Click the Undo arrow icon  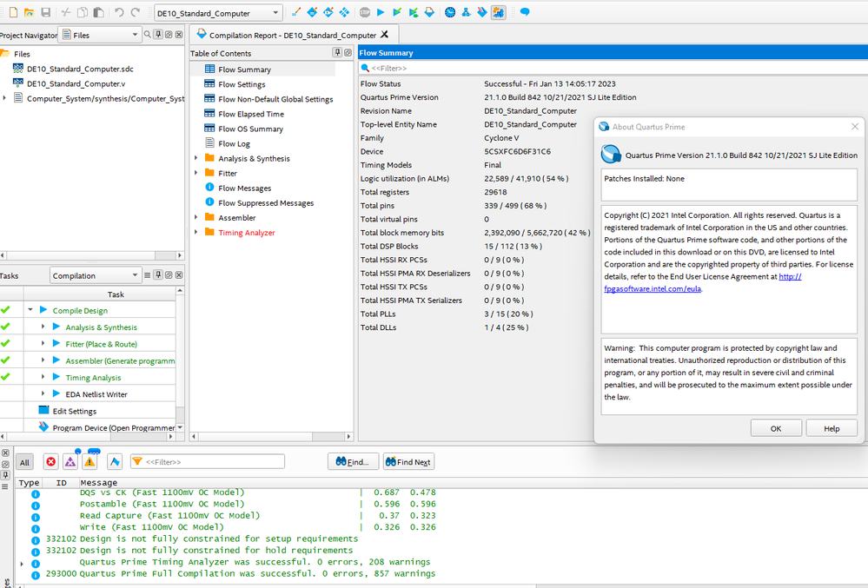point(120,13)
